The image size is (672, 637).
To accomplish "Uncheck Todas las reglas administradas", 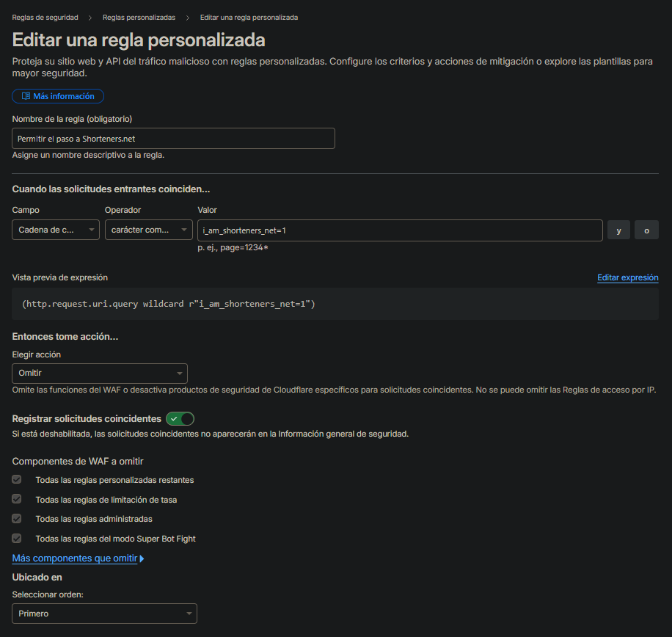I will coord(17,519).
